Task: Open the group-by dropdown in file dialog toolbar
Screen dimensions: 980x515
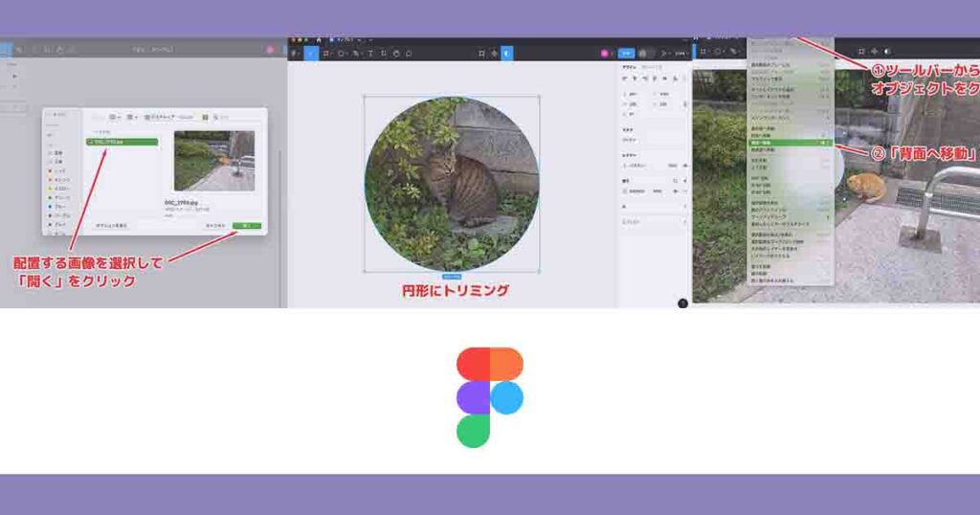Action: click(x=132, y=117)
